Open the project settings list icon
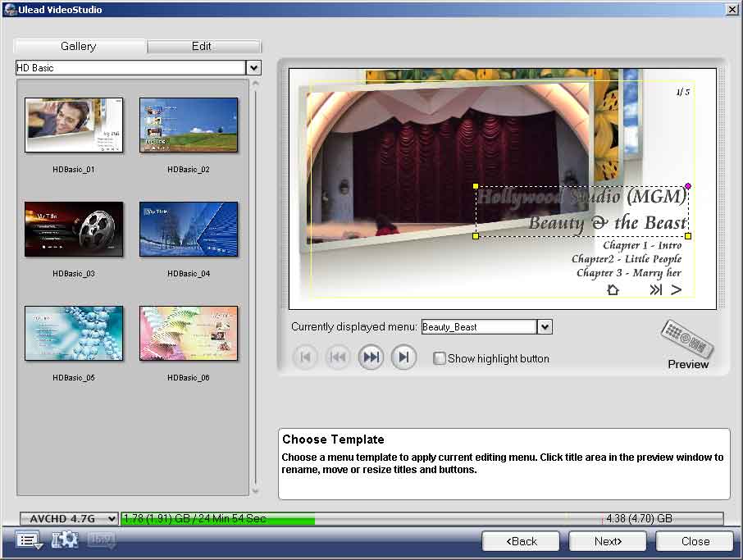The image size is (743, 560). (x=29, y=540)
